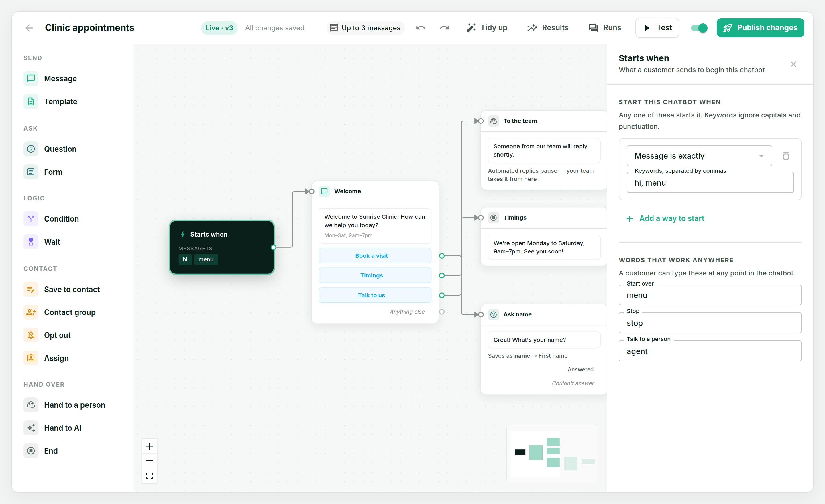The image size is (825, 504).
Task: Click the Timings node end icon
Action: tap(493, 218)
